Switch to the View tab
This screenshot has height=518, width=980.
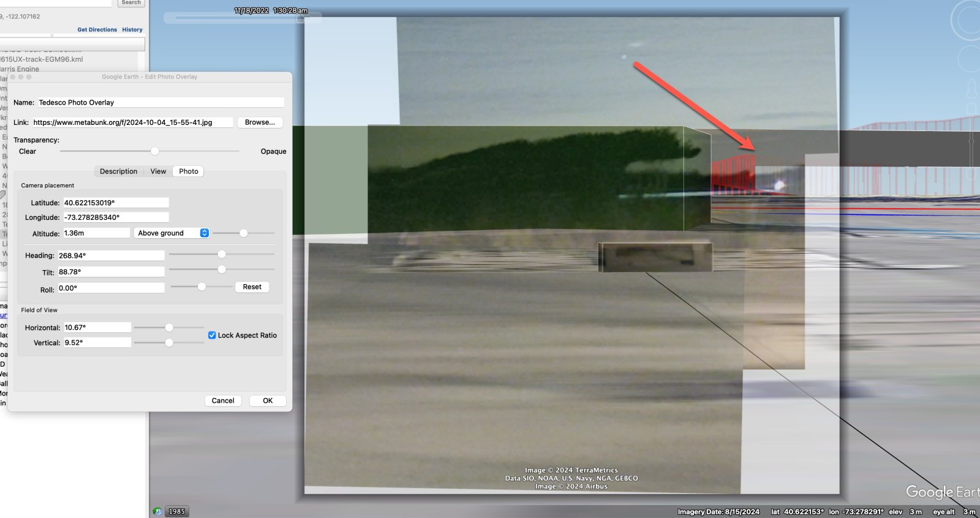(x=158, y=171)
